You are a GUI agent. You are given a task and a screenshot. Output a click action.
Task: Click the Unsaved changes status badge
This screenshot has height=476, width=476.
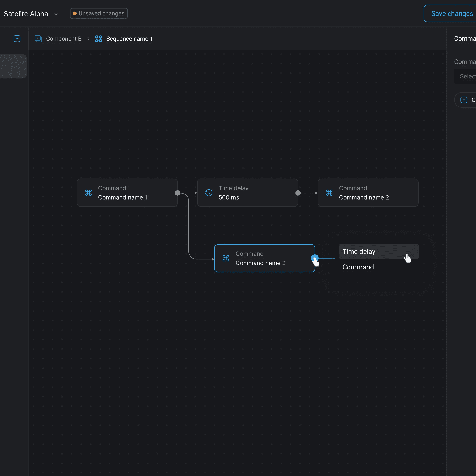[x=99, y=13]
